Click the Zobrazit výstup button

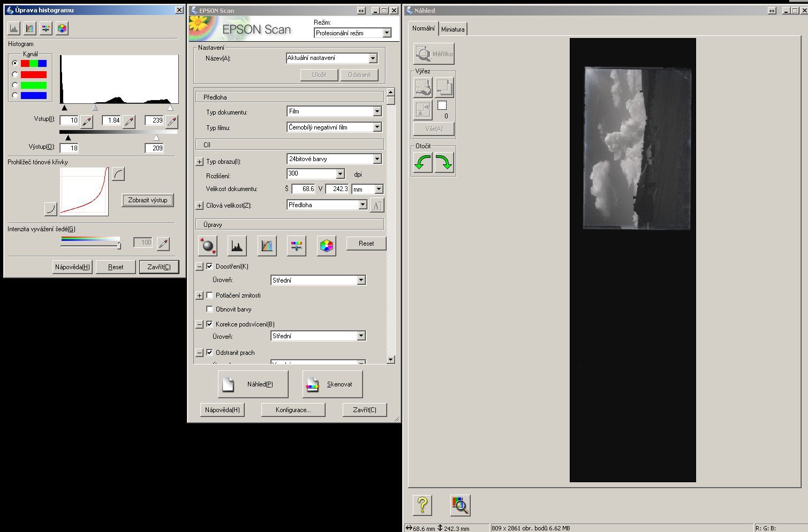point(148,200)
